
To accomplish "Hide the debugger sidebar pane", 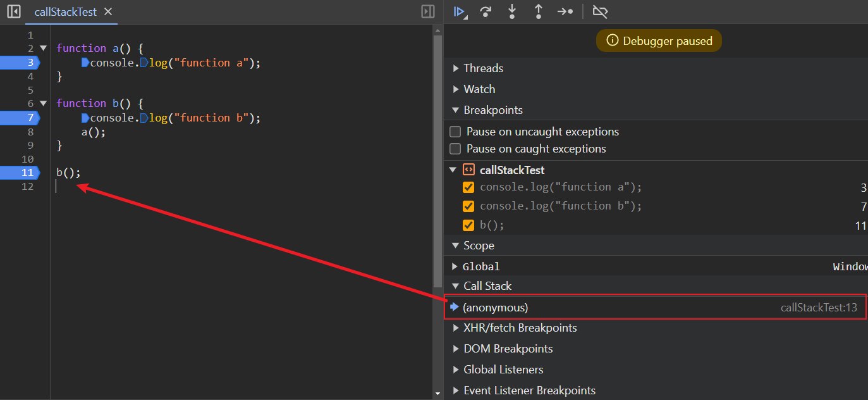I will click(428, 11).
